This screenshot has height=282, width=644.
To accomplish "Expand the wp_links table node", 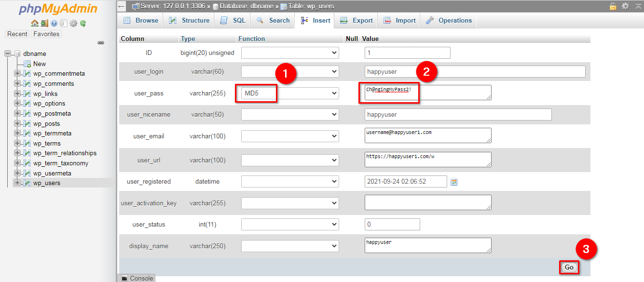I will coord(17,94).
